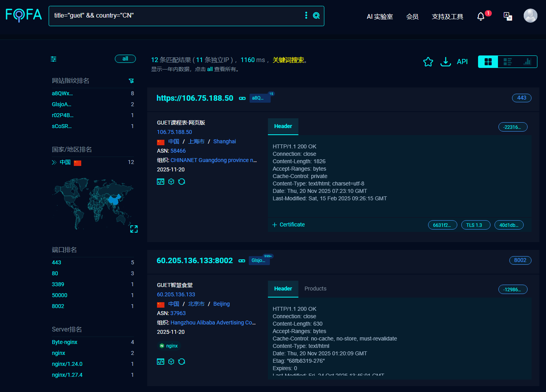View source code icon for 60.205.136.133
This screenshot has width=546, height=392.
coord(161,362)
